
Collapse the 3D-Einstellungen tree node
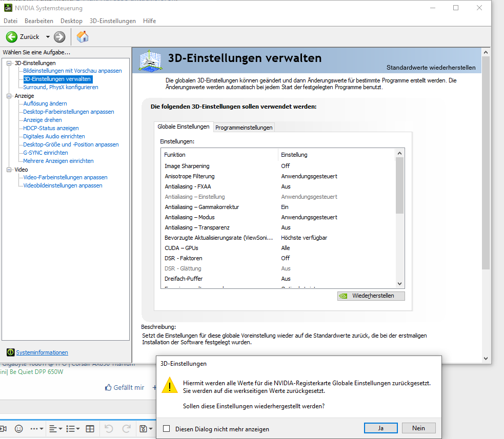9,64
